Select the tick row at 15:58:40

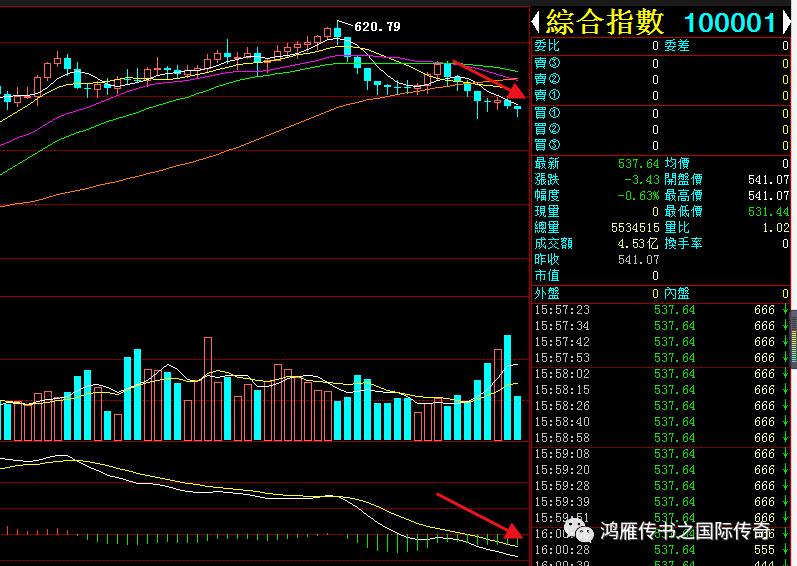pos(661,422)
